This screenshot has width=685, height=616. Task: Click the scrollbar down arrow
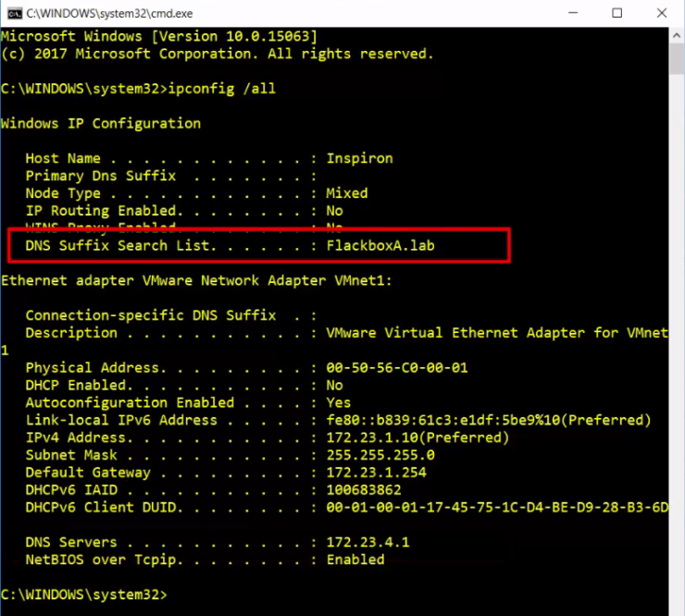tap(677, 607)
